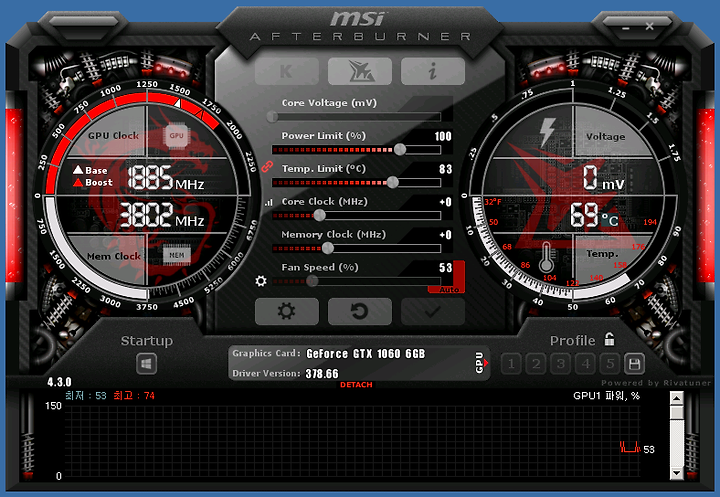Click the GPU1 파워, % graph label

click(607, 396)
